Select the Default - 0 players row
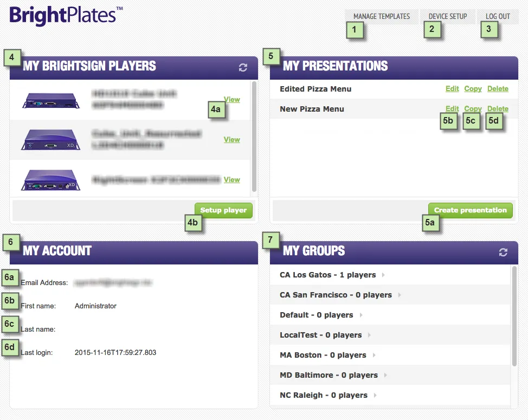The width and height of the screenshot is (528, 420). [391, 315]
